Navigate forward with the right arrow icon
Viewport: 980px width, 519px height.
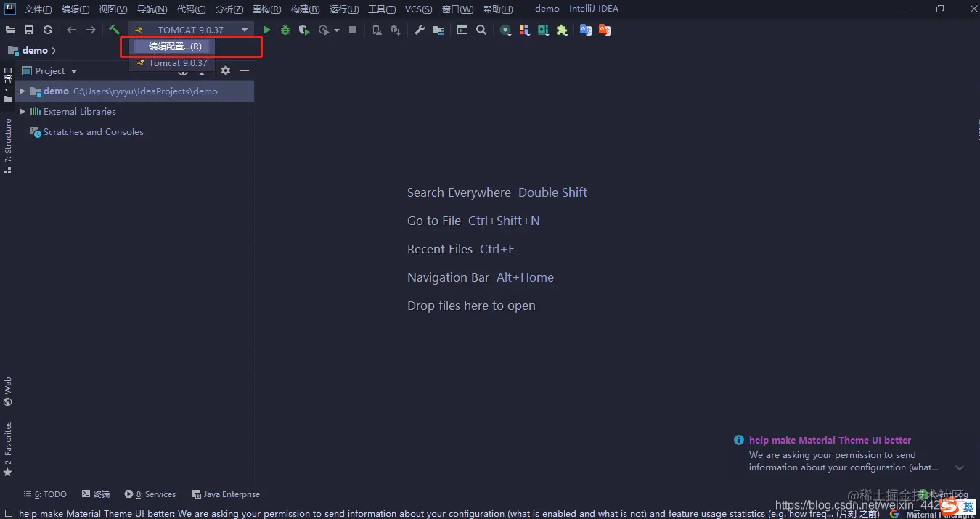point(91,30)
